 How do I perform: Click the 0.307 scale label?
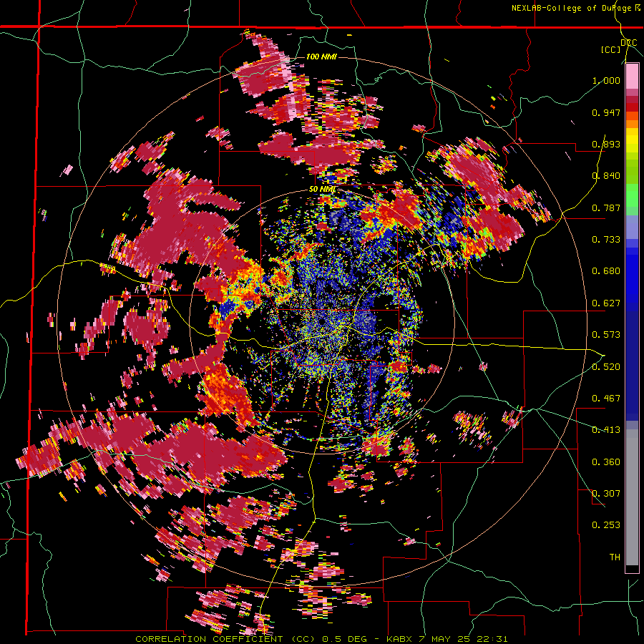(x=606, y=494)
